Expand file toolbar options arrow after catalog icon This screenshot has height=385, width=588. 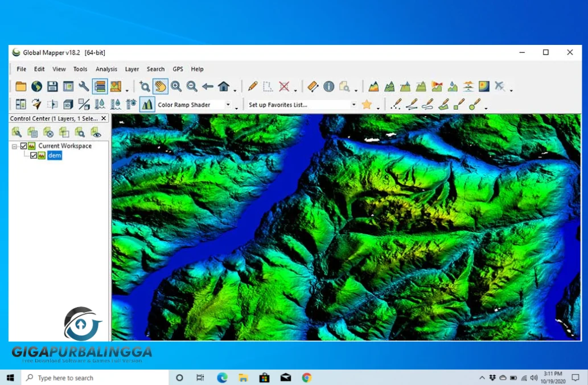pyautogui.click(x=127, y=90)
